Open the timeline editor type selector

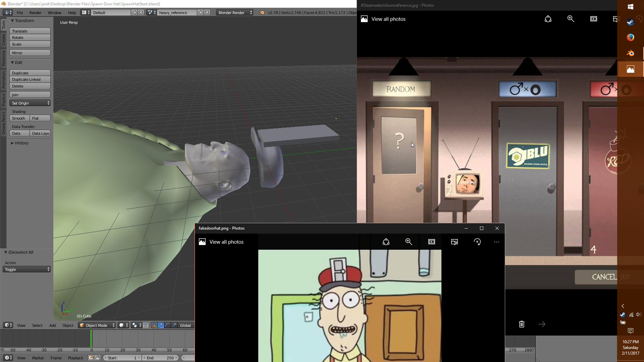(x=8, y=358)
